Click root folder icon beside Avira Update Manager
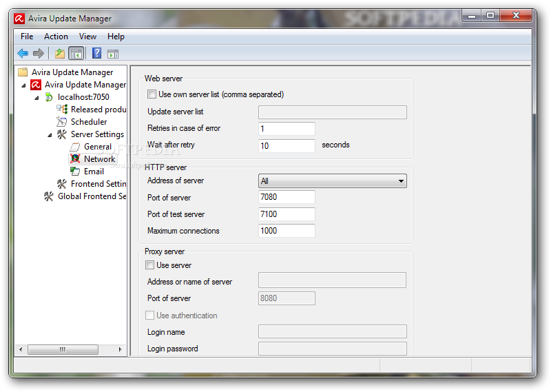The image size is (551, 392). pos(23,72)
